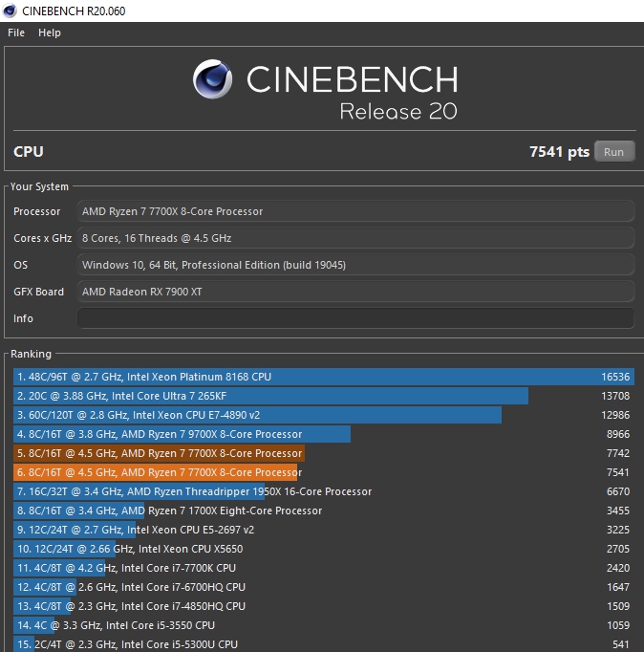Select the Ryzen 7 7700X row scoring 7742
Viewport: 644px width, 652px height.
click(x=324, y=453)
